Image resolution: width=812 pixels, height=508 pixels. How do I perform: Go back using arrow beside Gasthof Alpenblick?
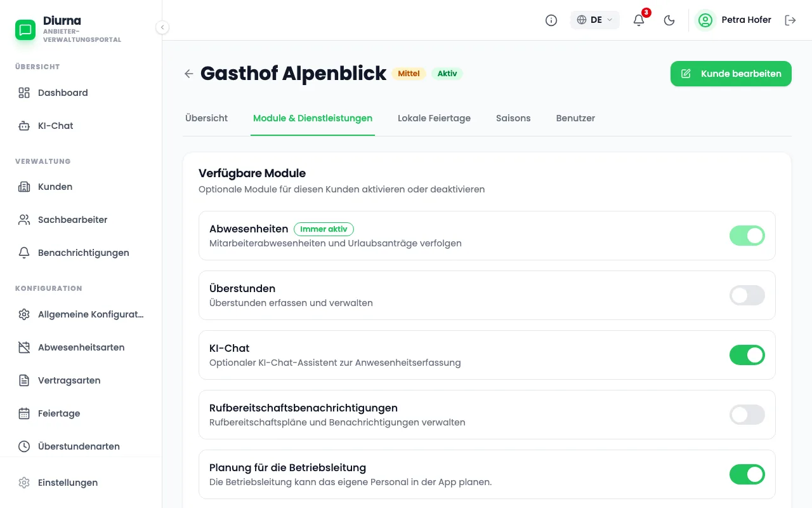pos(188,74)
